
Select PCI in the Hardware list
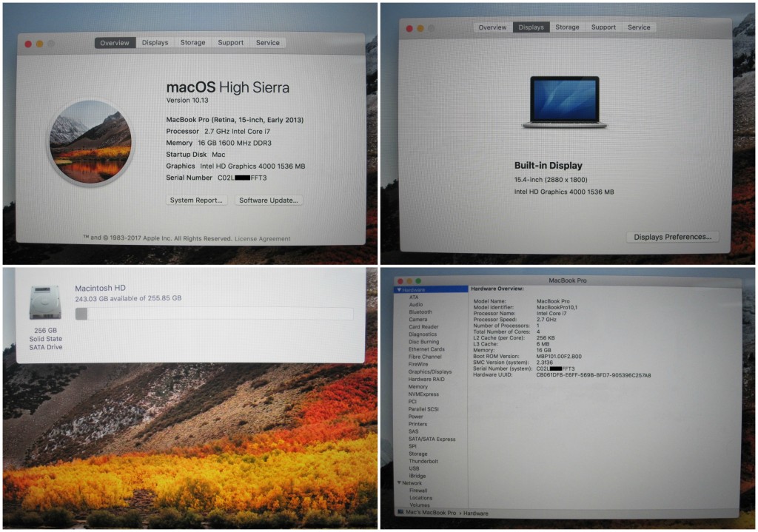pos(412,402)
